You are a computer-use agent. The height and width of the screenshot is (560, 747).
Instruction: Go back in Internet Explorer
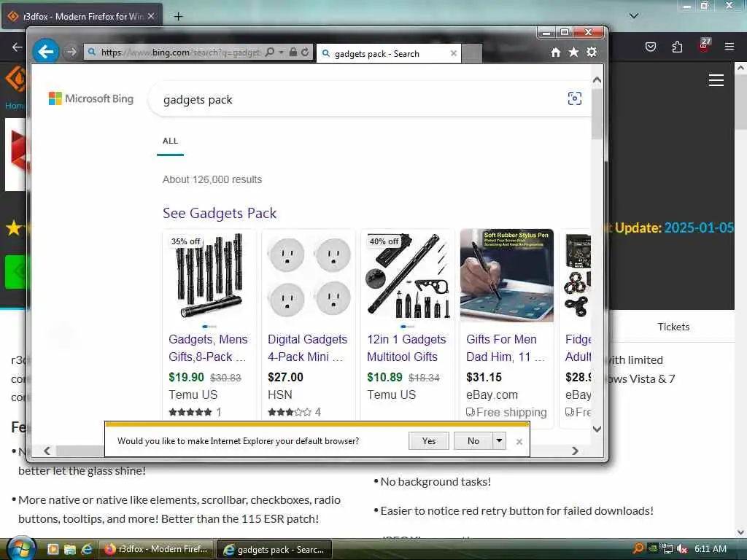[x=46, y=52]
